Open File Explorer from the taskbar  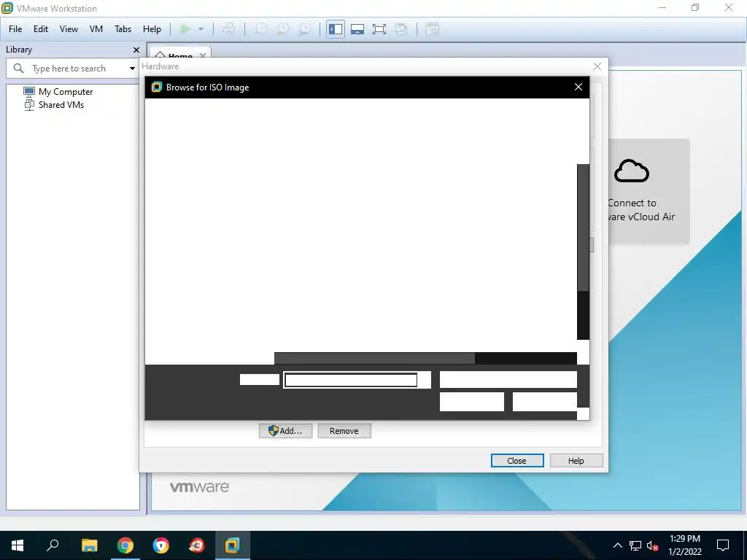[x=89, y=545]
